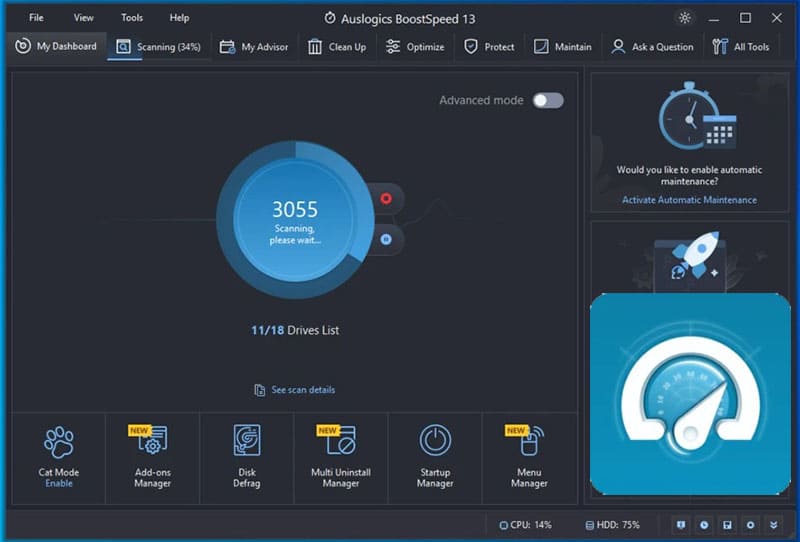Image resolution: width=800 pixels, height=542 pixels.
Task: Click the scan details document icon
Action: [x=260, y=390]
